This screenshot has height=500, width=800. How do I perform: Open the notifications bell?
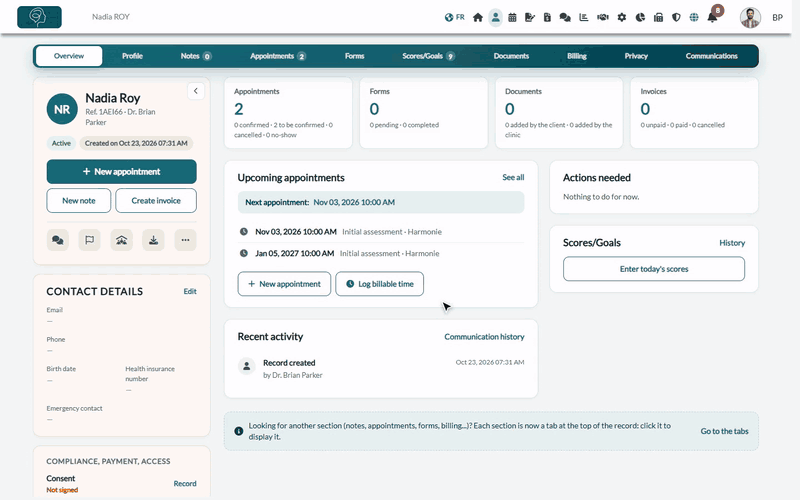[x=712, y=17]
